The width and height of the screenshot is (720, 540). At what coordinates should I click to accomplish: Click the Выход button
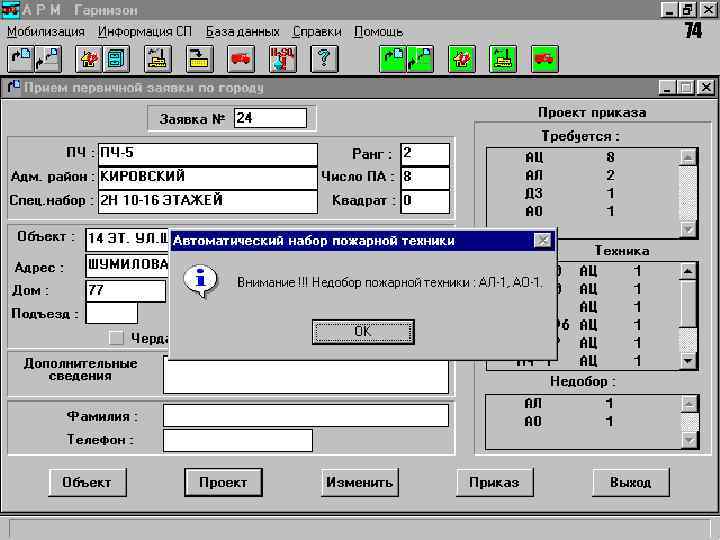[630, 482]
